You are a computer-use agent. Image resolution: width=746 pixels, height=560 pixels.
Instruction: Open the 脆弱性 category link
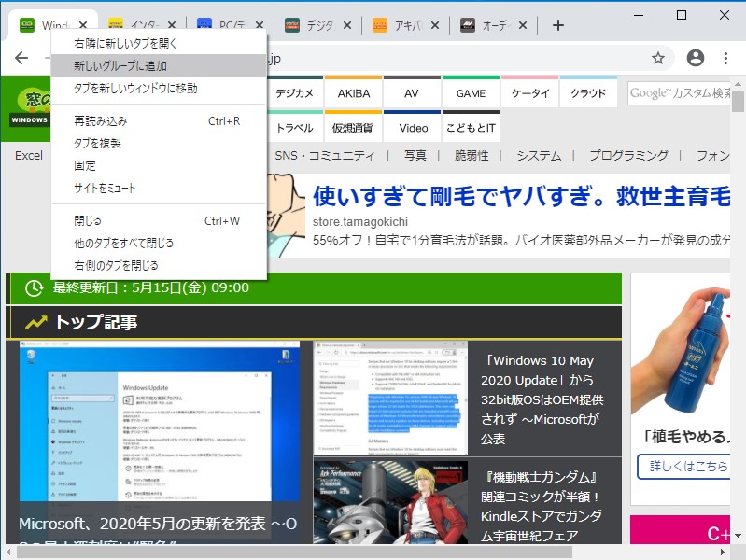pos(471,156)
